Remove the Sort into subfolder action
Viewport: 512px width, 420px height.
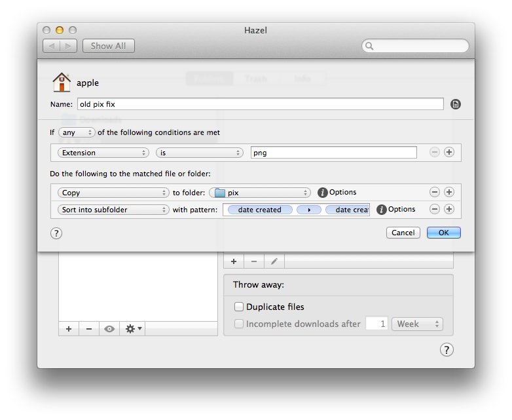coord(434,210)
